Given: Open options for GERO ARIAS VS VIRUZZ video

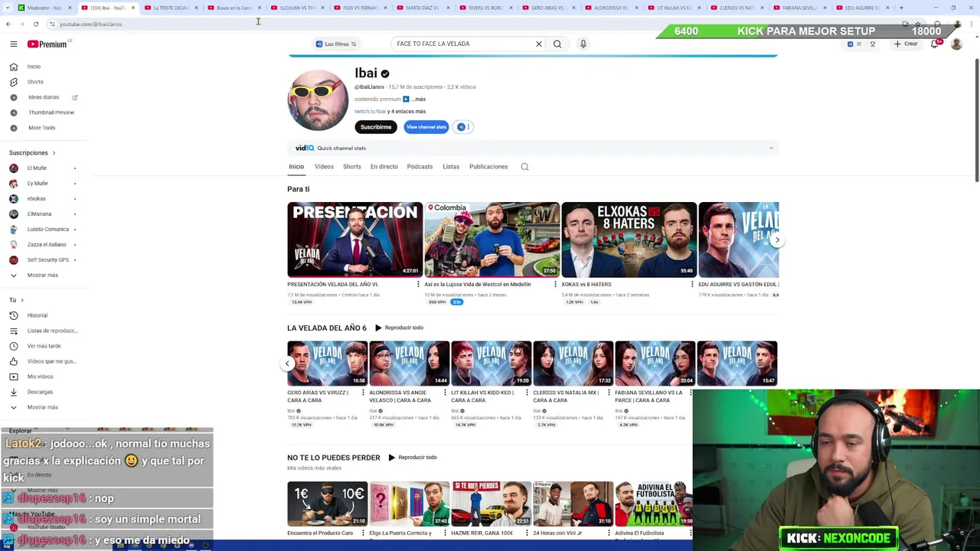Looking at the screenshot, I should (363, 393).
